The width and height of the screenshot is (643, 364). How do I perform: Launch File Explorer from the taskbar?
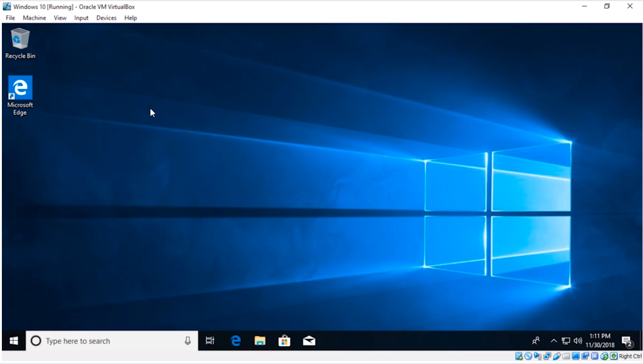(x=260, y=341)
